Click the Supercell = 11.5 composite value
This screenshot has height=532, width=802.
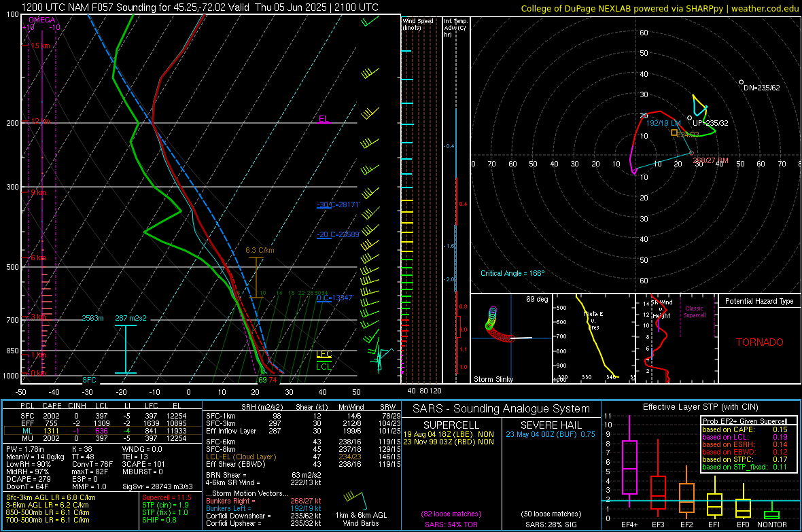tap(167, 497)
